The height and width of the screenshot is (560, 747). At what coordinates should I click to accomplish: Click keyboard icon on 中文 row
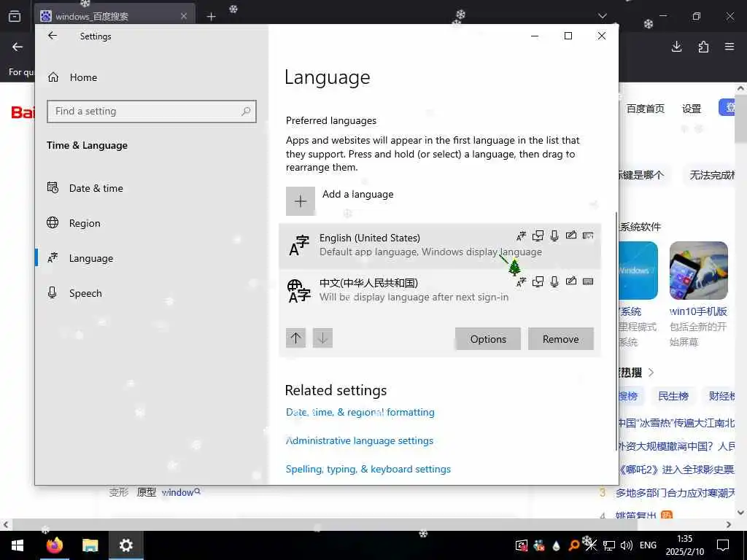pyautogui.click(x=588, y=281)
